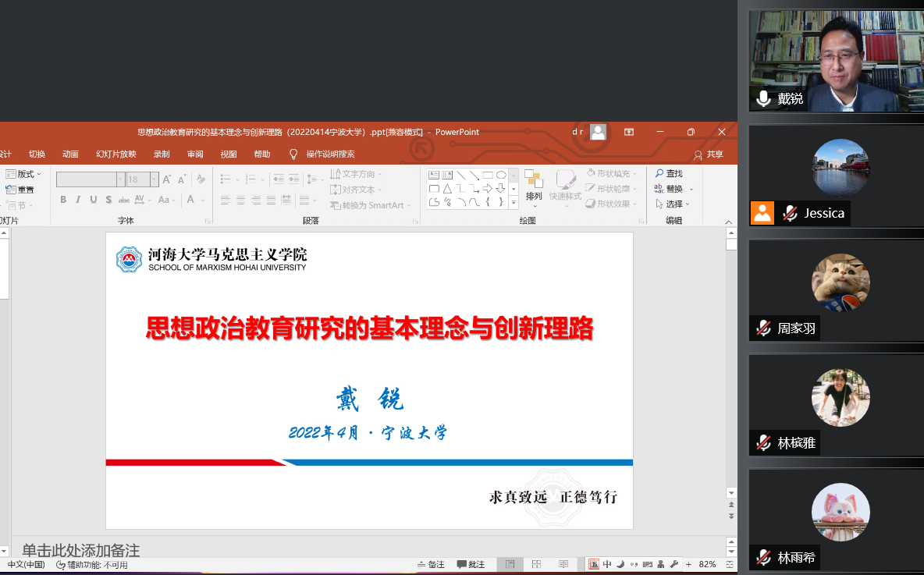The image size is (924, 575).
Task: Open the Find (查找) search tool
Action: (669, 173)
